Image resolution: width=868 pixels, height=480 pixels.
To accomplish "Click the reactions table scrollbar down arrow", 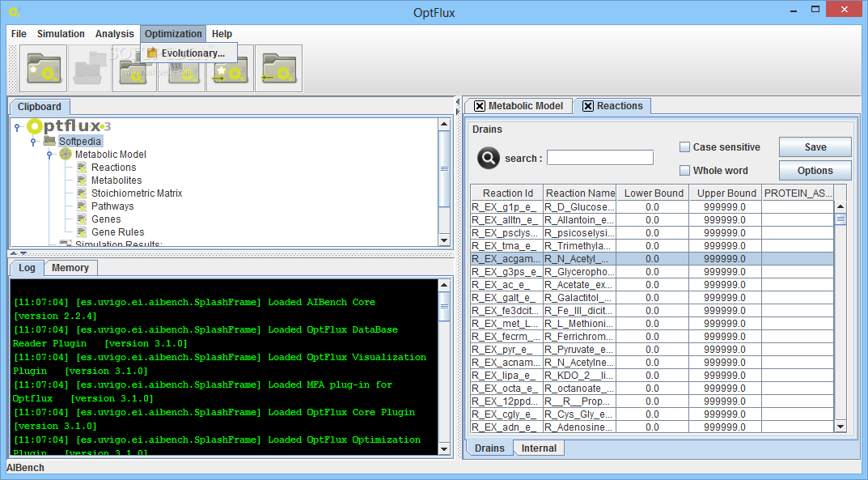I will click(x=840, y=427).
